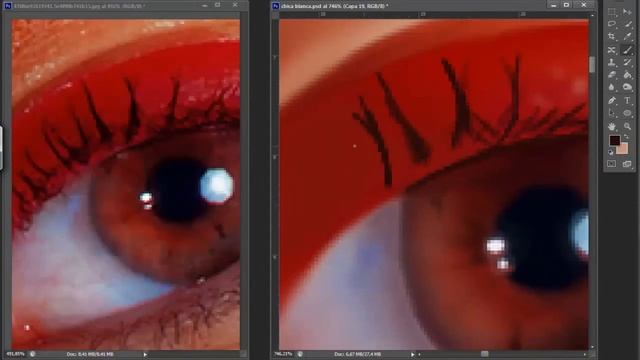Select the Eraser tool
The image size is (640, 360).
coord(611,75)
